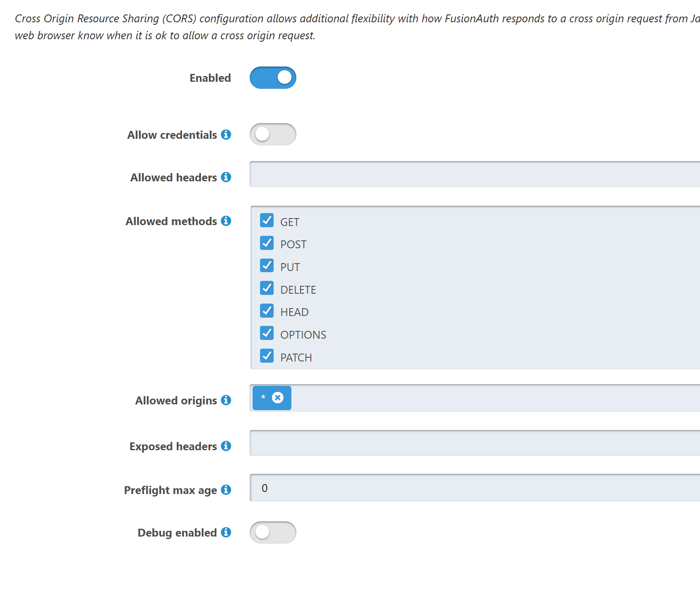Uncheck the POST method checkbox
The height and width of the screenshot is (601, 700).
click(267, 243)
